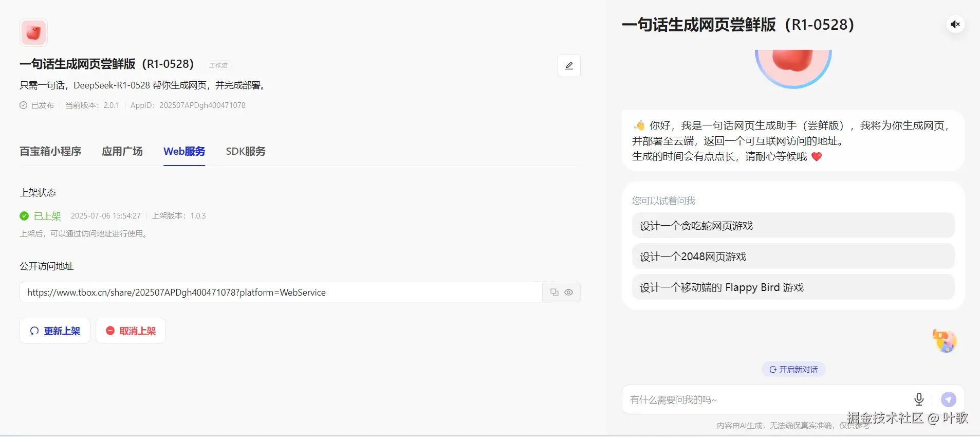Open the SDK服务 tab

pyautogui.click(x=246, y=151)
